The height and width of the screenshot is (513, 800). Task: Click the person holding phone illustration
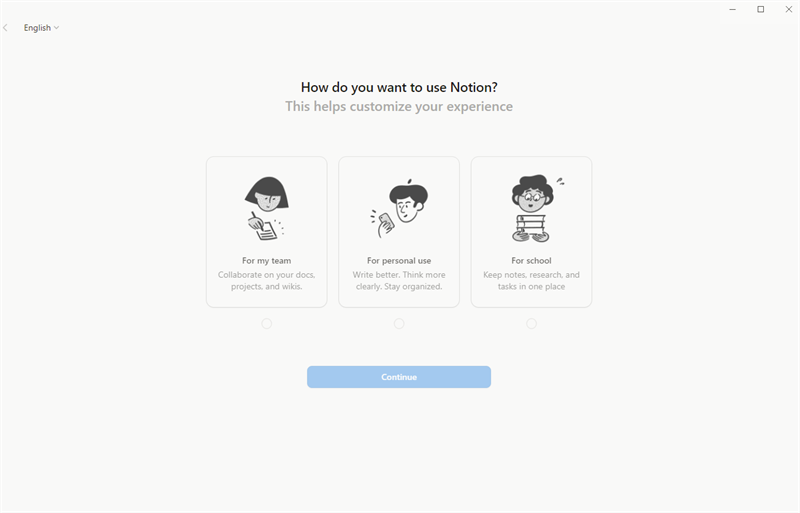(x=399, y=208)
